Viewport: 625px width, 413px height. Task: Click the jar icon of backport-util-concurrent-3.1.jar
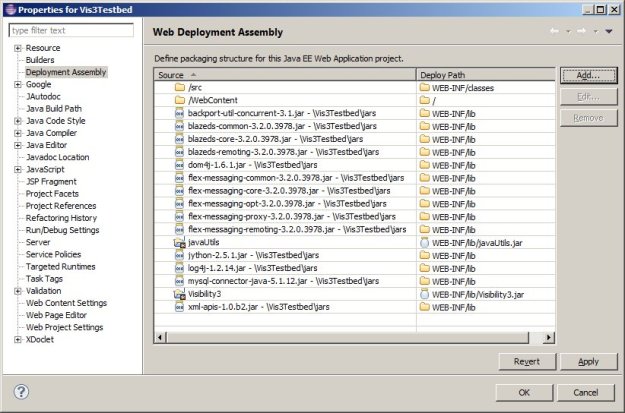(x=179, y=113)
